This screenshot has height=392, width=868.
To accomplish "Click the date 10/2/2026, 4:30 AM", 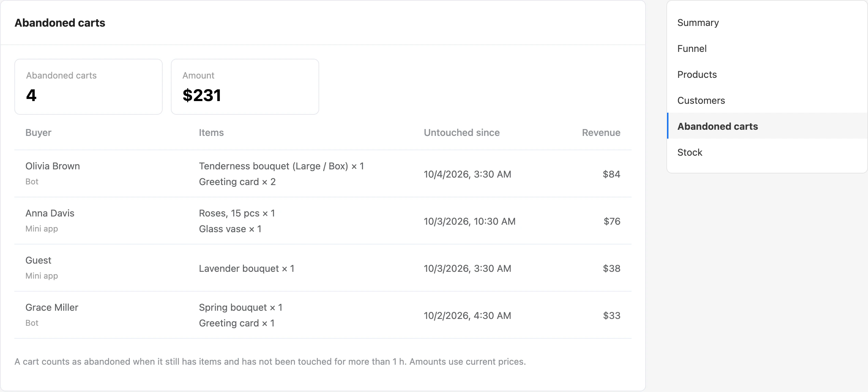I will 467,316.
